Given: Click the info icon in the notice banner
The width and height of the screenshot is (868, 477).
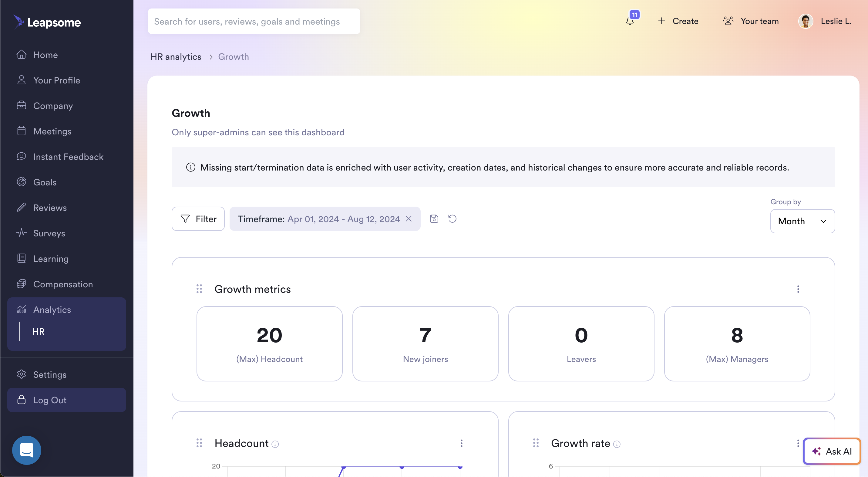Looking at the screenshot, I should tap(191, 167).
